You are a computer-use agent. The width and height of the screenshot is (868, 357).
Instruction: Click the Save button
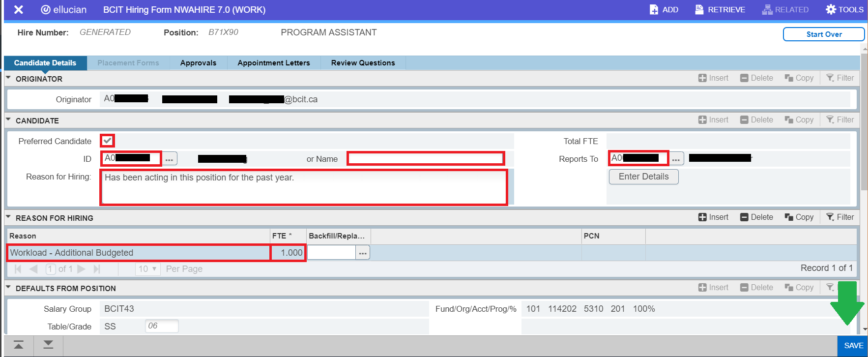pyautogui.click(x=853, y=346)
